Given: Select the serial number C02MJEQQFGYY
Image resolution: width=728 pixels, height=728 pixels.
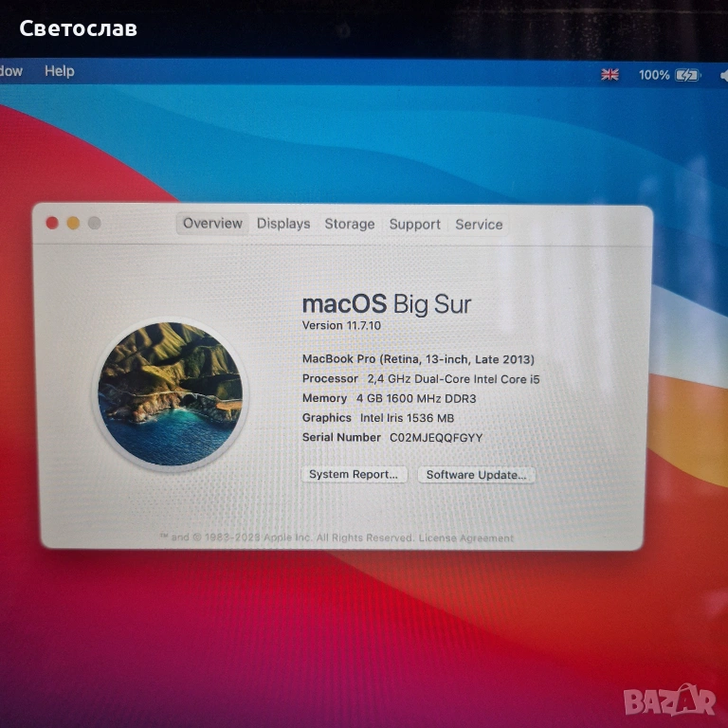Looking at the screenshot, I should [x=436, y=438].
